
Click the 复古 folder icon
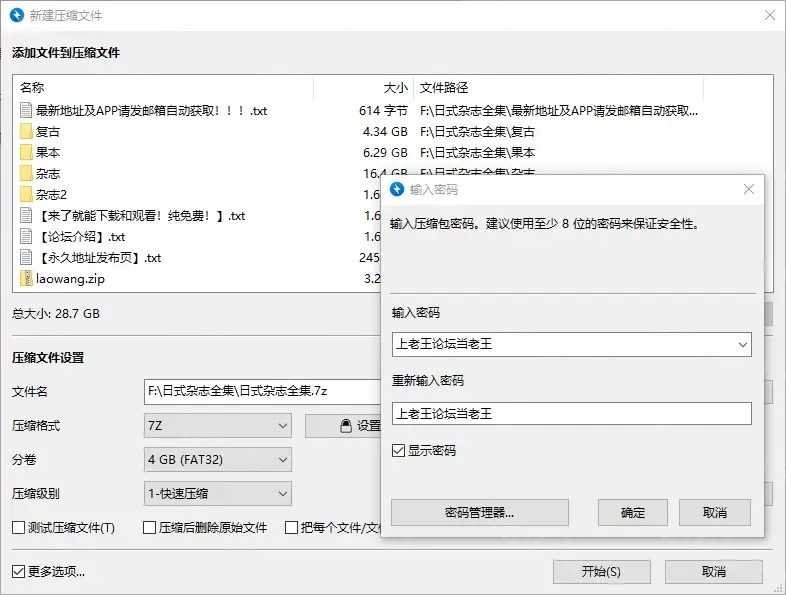[x=26, y=132]
